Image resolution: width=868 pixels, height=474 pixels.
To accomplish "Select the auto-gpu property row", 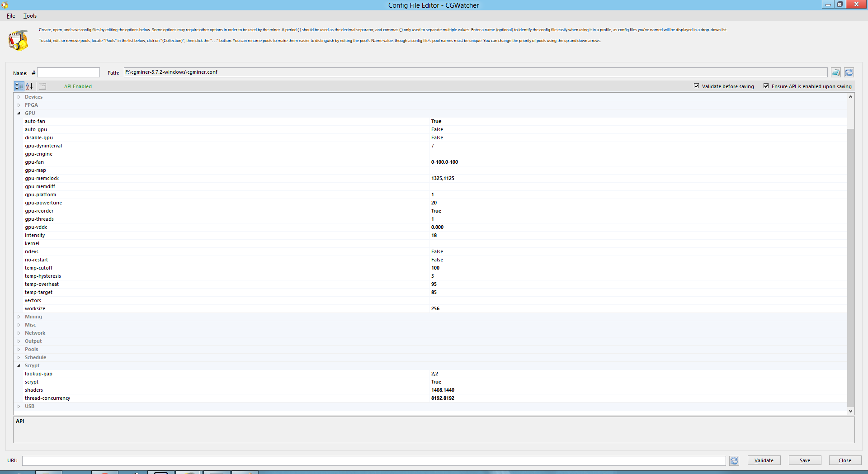I will tap(434, 129).
